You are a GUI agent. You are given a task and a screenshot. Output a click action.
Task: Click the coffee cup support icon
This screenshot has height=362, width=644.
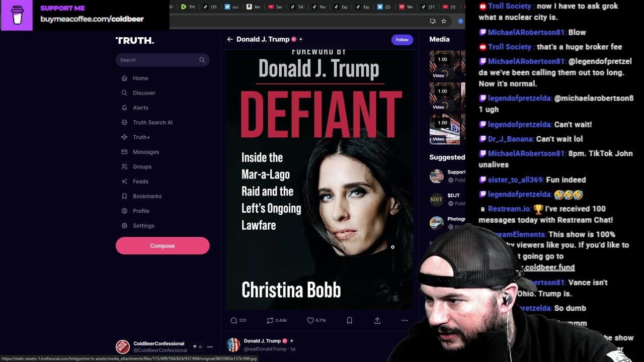coord(17,15)
